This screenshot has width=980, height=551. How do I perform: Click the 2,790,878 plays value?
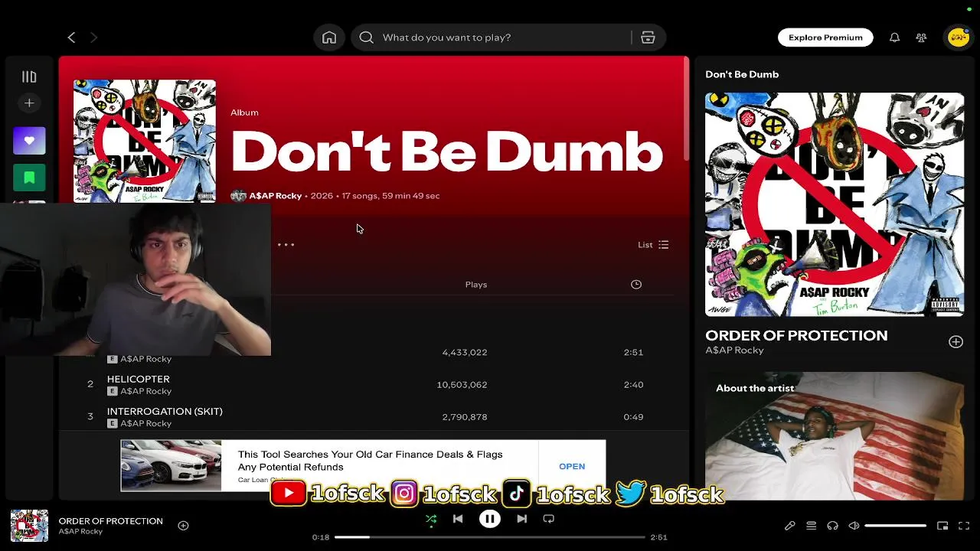[465, 417]
